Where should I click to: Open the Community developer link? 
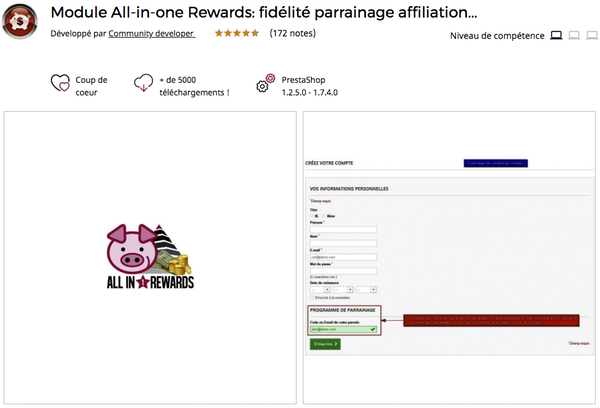[151, 33]
